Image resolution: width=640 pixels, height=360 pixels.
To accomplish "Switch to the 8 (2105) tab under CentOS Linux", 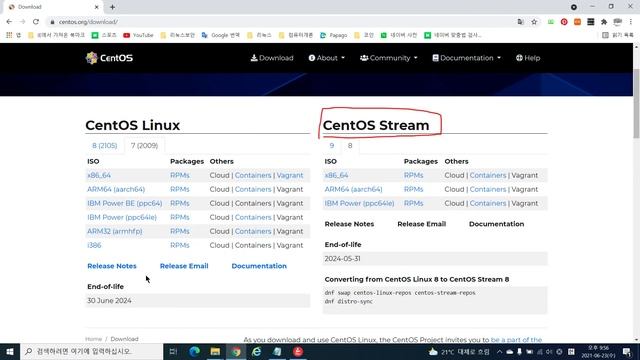I will coord(104,146).
